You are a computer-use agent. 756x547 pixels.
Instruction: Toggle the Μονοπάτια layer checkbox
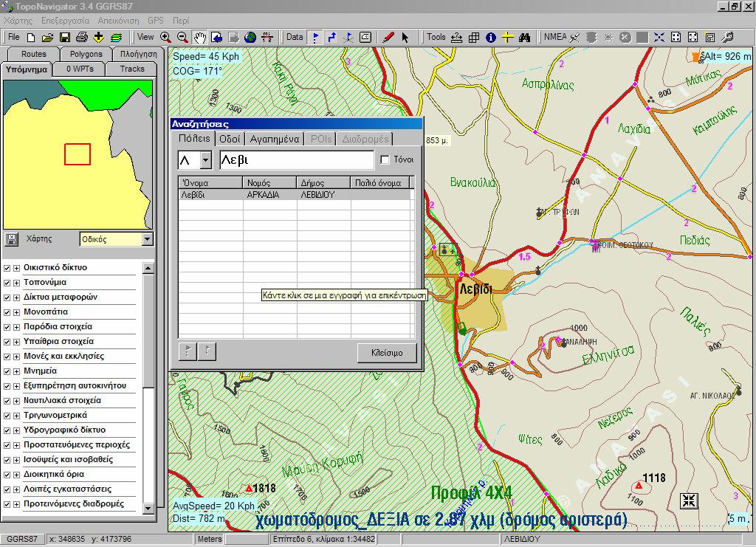pyautogui.click(x=7, y=312)
